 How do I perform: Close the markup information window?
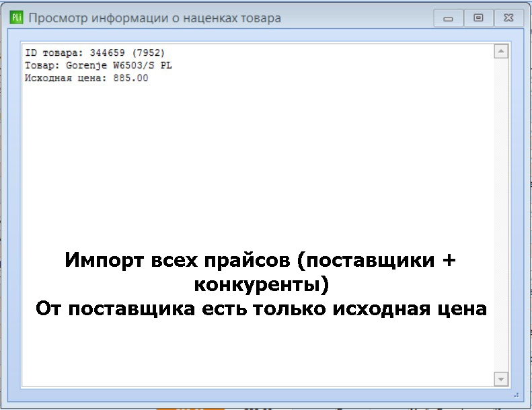tap(508, 18)
